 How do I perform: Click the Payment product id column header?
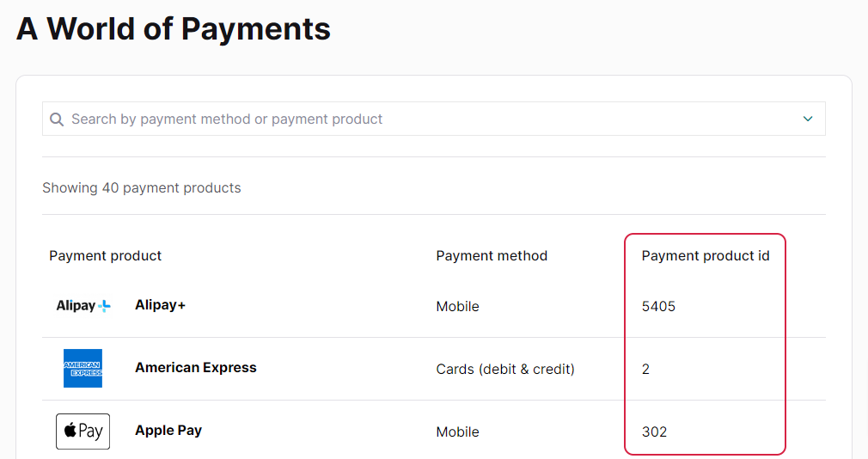706,256
